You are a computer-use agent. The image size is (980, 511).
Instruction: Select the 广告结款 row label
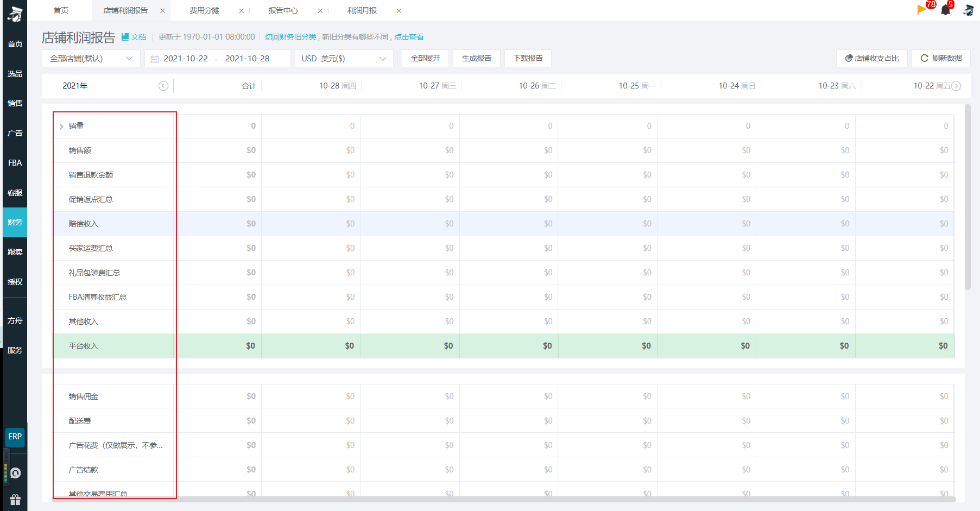(x=83, y=470)
